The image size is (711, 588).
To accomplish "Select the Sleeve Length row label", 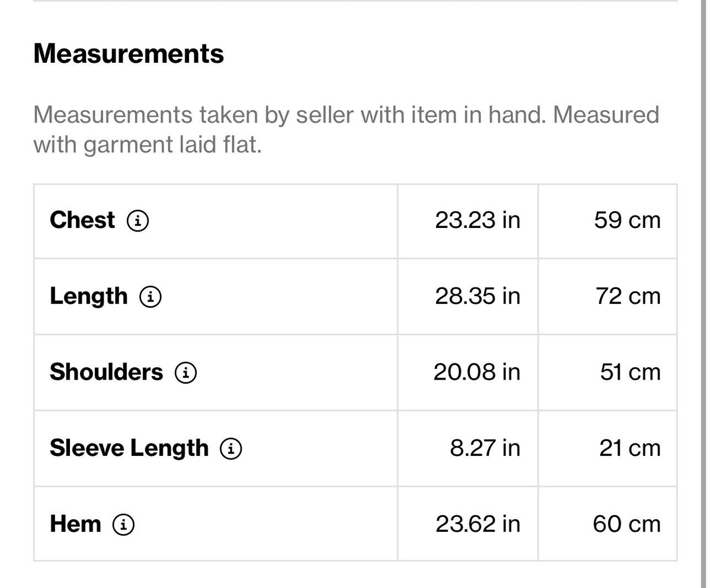I will click(x=129, y=448).
